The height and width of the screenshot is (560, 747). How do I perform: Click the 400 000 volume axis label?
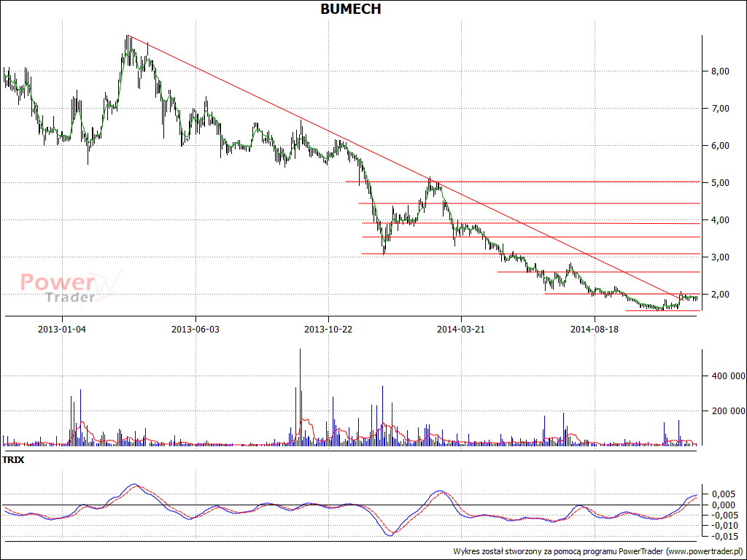click(x=729, y=376)
